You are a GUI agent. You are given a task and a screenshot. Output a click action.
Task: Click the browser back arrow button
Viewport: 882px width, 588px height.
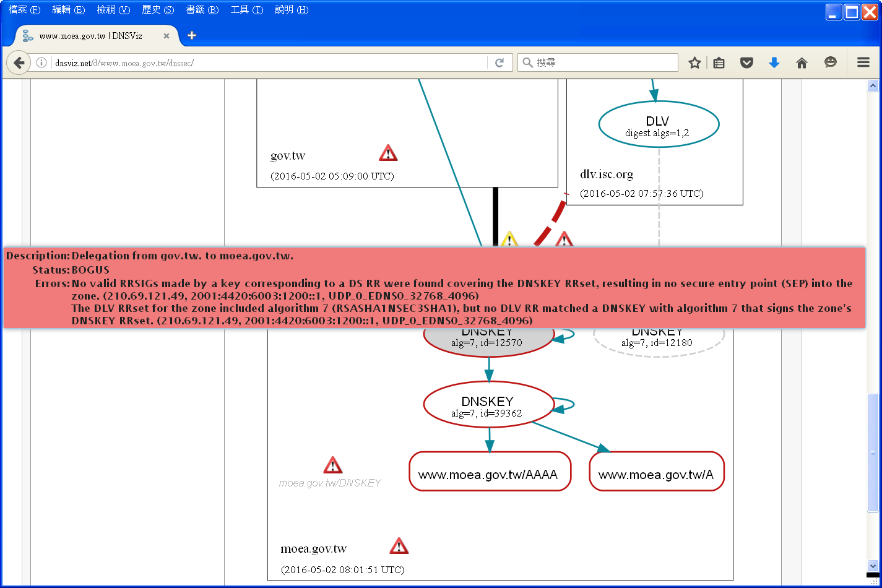click(x=19, y=63)
